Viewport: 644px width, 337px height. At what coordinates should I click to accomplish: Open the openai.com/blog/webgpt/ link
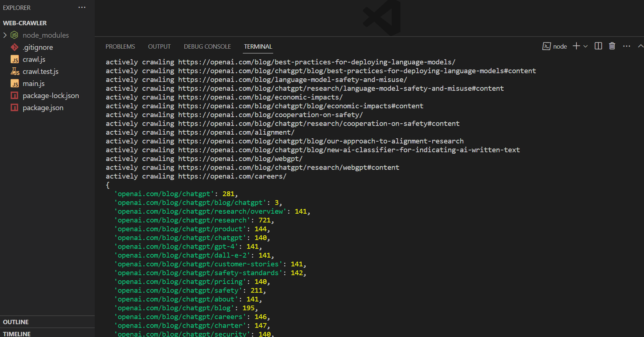click(240, 159)
